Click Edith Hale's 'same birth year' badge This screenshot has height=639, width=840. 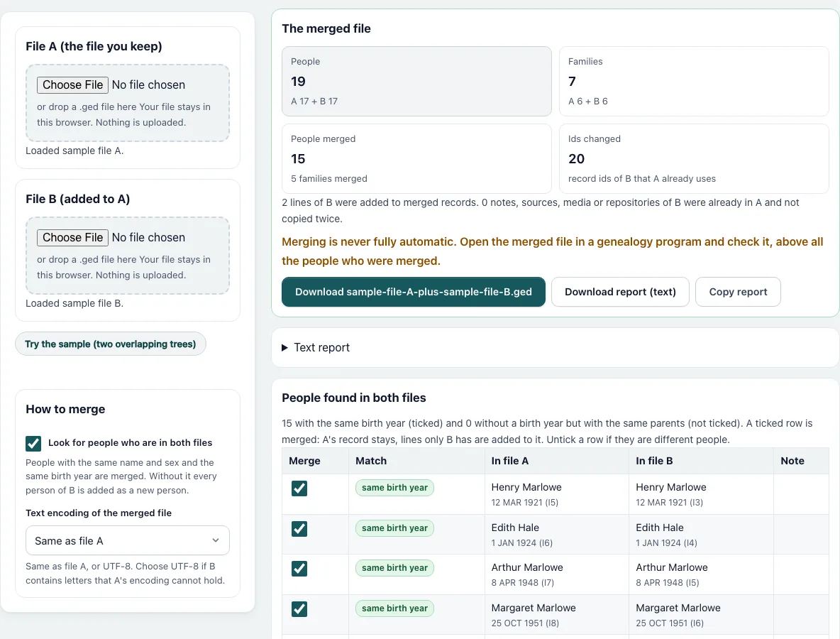pyautogui.click(x=395, y=528)
